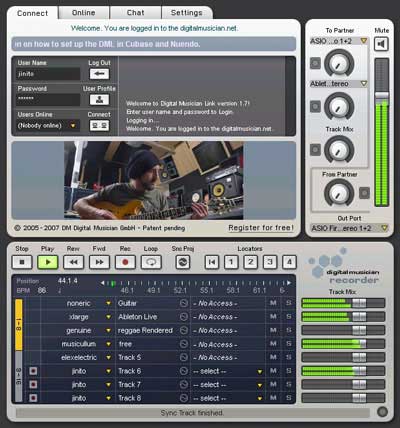
Task: Mute the Guitar track with M
Action: (273, 303)
